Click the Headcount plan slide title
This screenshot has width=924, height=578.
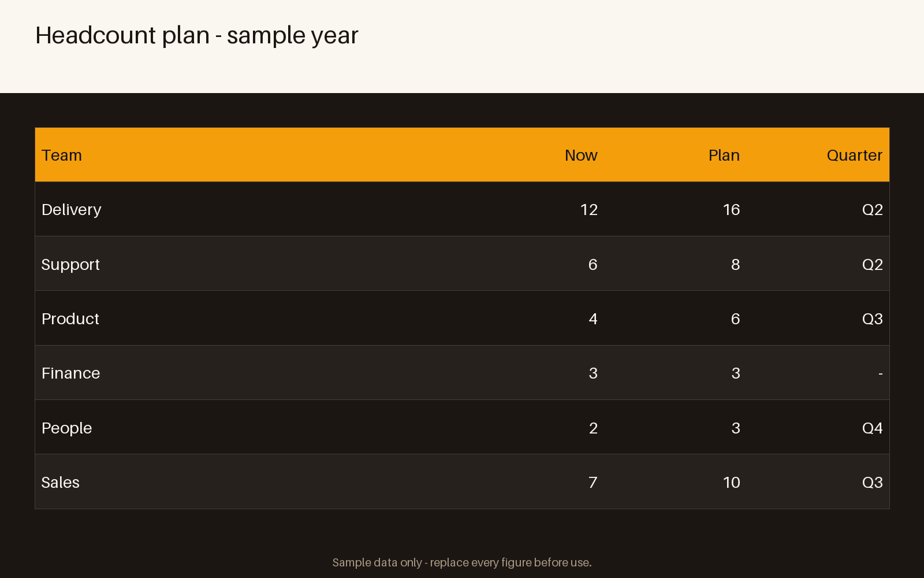197,35
